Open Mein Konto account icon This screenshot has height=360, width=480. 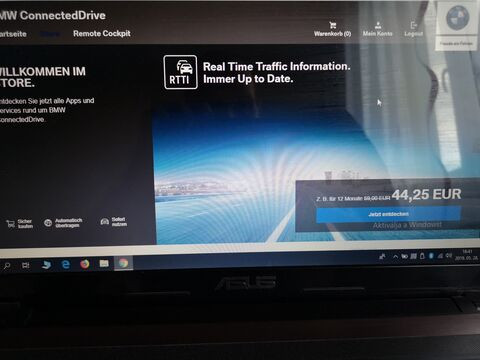pos(378,25)
